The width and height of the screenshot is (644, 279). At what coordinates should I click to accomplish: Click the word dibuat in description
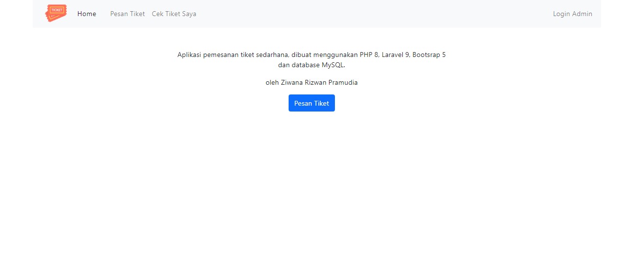pyautogui.click(x=301, y=55)
